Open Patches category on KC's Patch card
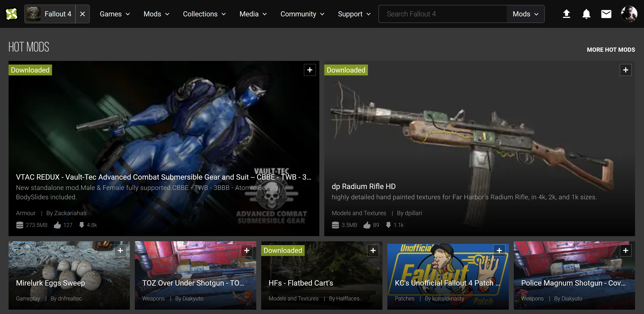Viewport: 644px width, 314px height. (x=404, y=299)
